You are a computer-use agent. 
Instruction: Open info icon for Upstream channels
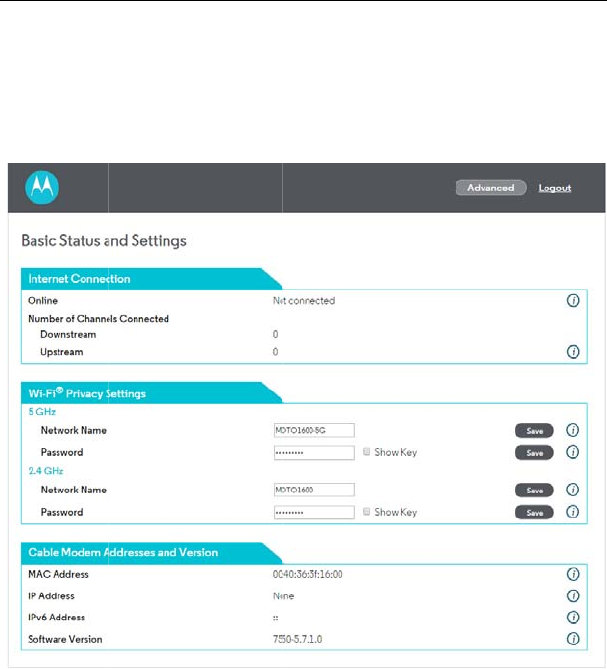pos(573,352)
